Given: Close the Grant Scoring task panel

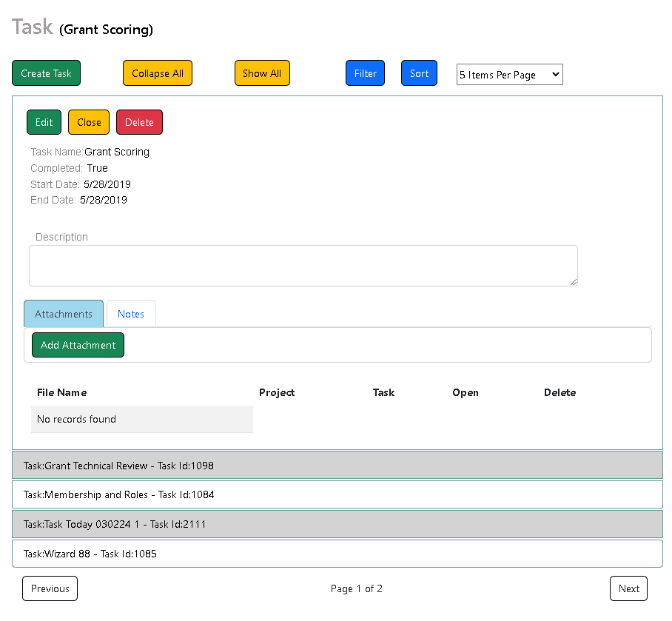Looking at the screenshot, I should click(x=89, y=122).
